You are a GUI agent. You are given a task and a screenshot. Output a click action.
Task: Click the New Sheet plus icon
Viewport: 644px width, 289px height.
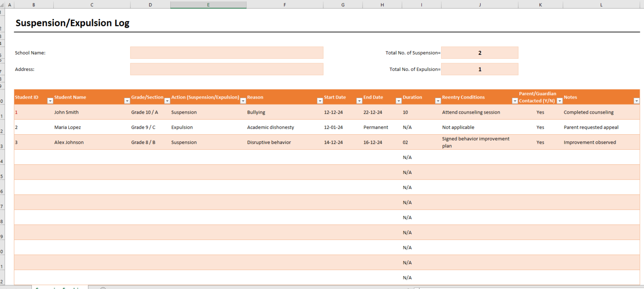[x=102, y=288]
